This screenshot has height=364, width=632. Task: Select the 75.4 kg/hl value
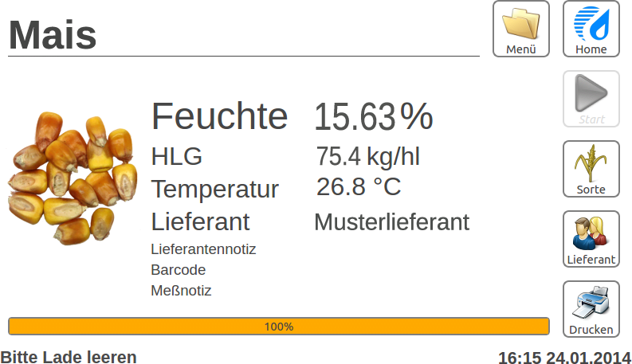tap(367, 156)
